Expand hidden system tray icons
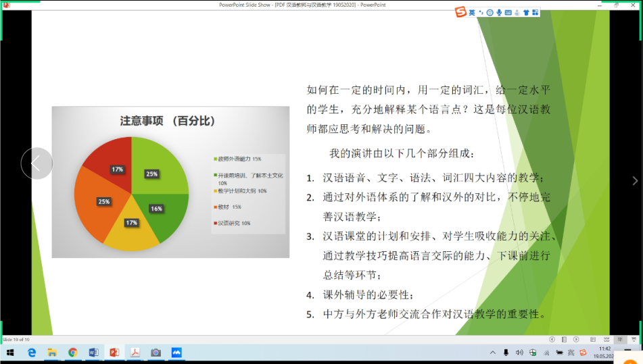643x364 pixels. coord(492,353)
